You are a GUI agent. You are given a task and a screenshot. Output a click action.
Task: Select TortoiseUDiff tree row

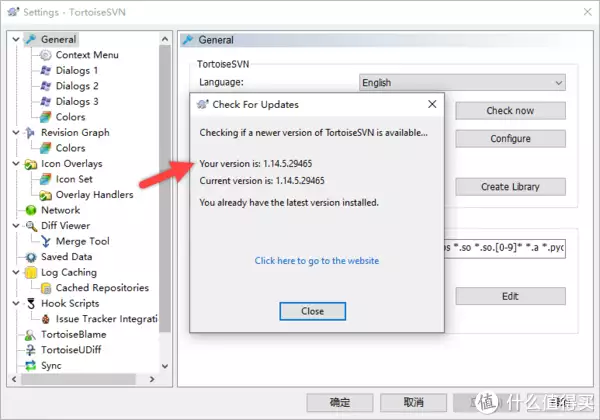(x=71, y=350)
